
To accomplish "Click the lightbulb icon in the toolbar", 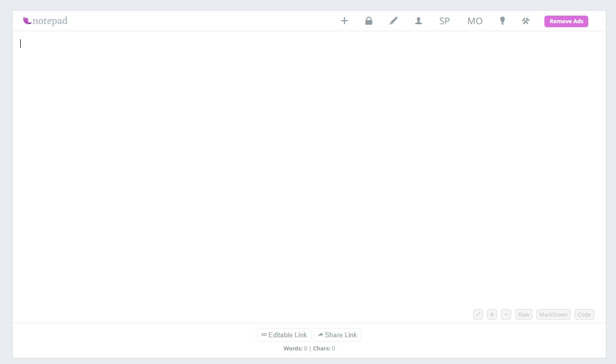I will (502, 21).
